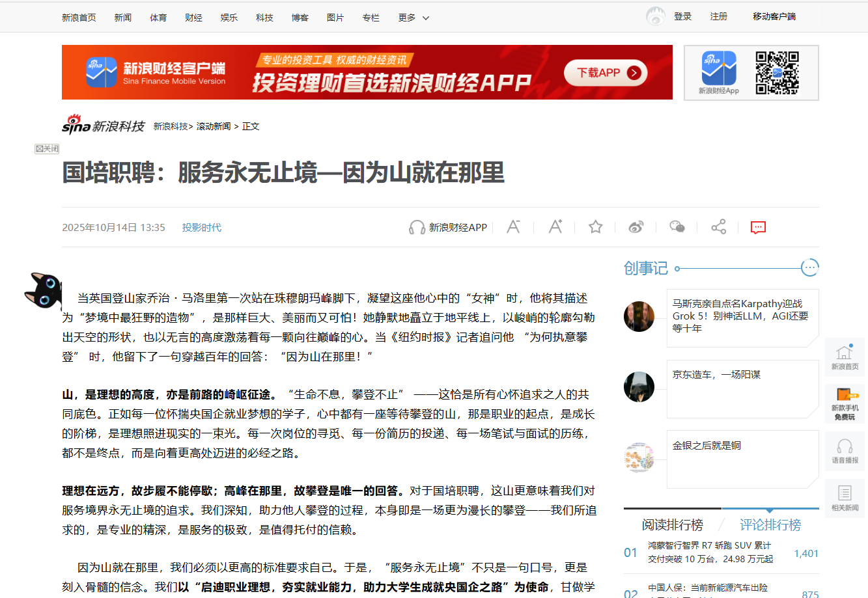Image resolution: width=868 pixels, height=598 pixels.
Task: Open the 京东造车 article thumbnail
Action: point(639,387)
